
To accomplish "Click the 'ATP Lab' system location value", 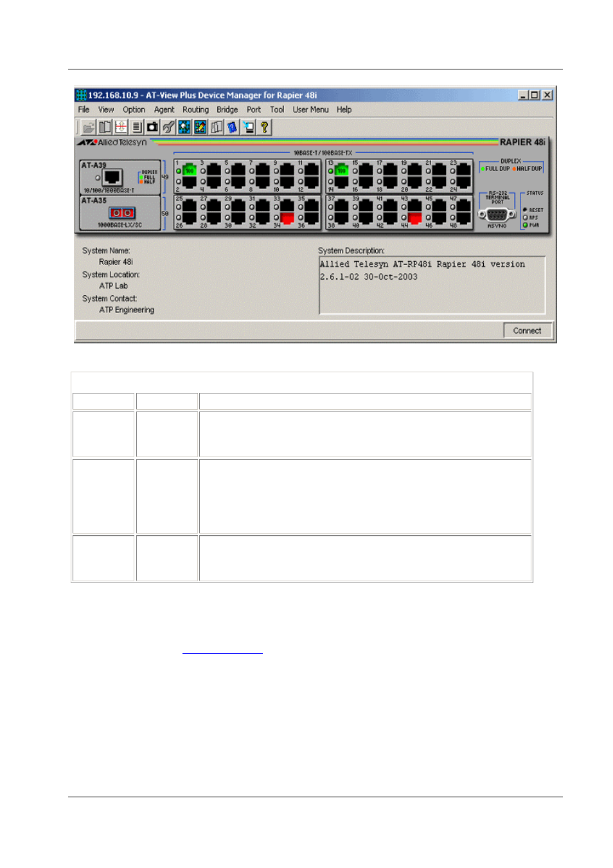I will click(x=113, y=286).
